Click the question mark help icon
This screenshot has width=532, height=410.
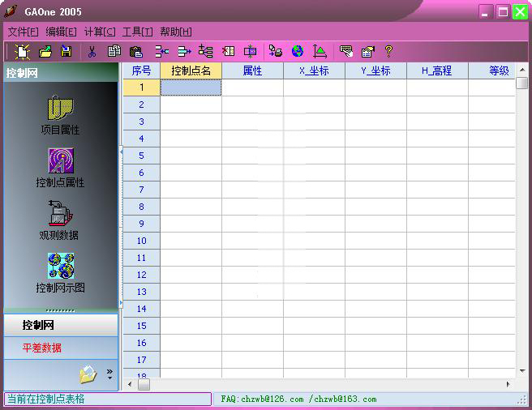pyautogui.click(x=388, y=51)
